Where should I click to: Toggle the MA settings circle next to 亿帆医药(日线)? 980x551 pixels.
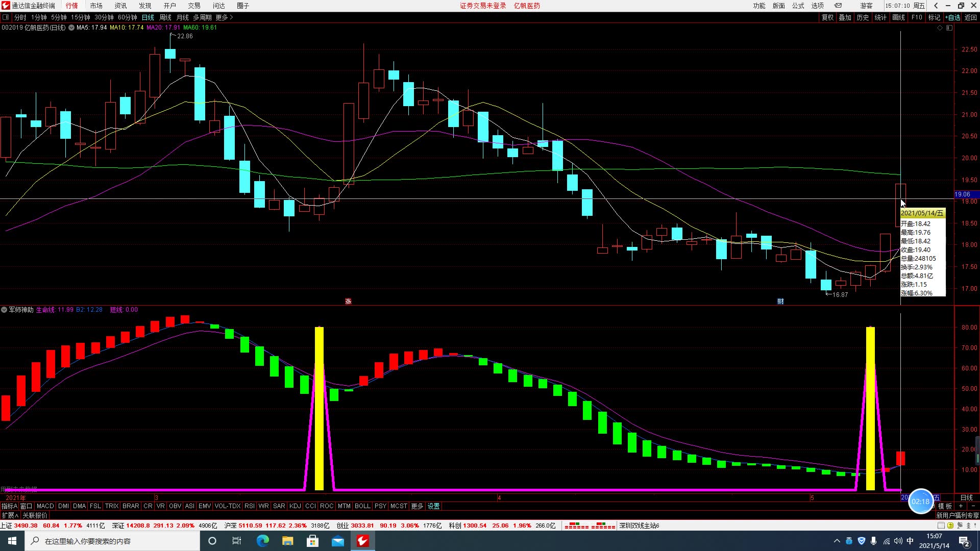(x=71, y=28)
